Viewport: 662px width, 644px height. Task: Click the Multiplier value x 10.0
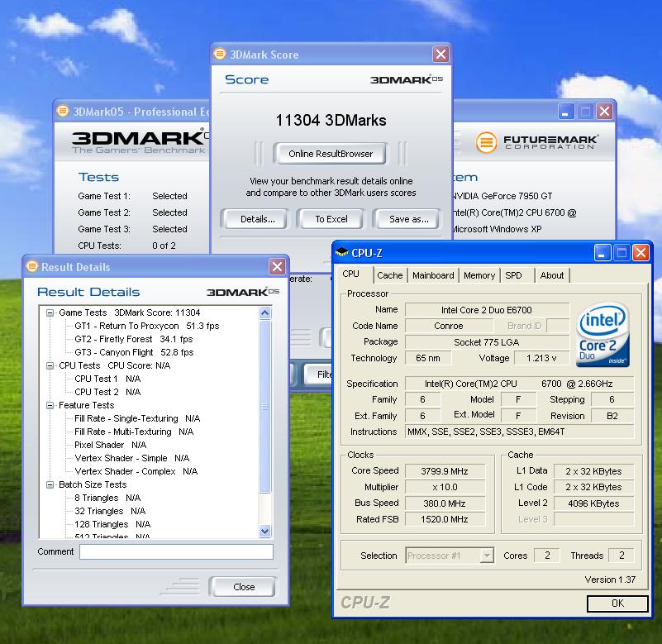pyautogui.click(x=445, y=487)
